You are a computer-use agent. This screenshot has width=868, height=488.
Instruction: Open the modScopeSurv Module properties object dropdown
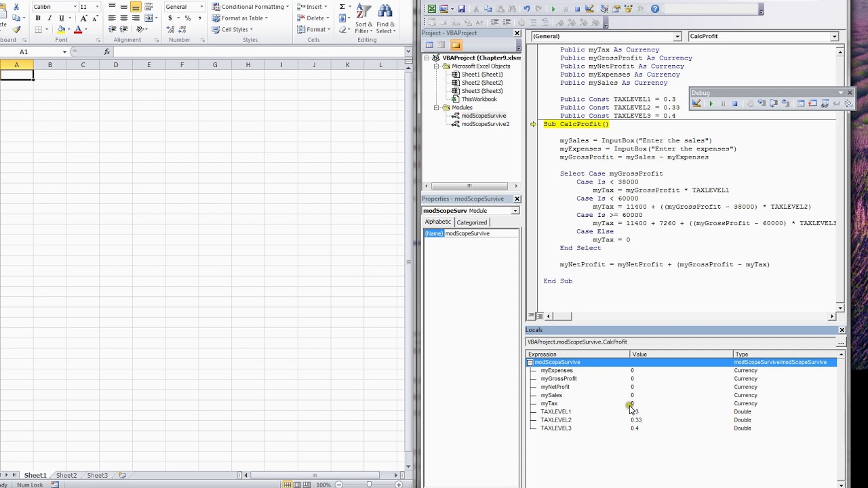tap(515, 211)
